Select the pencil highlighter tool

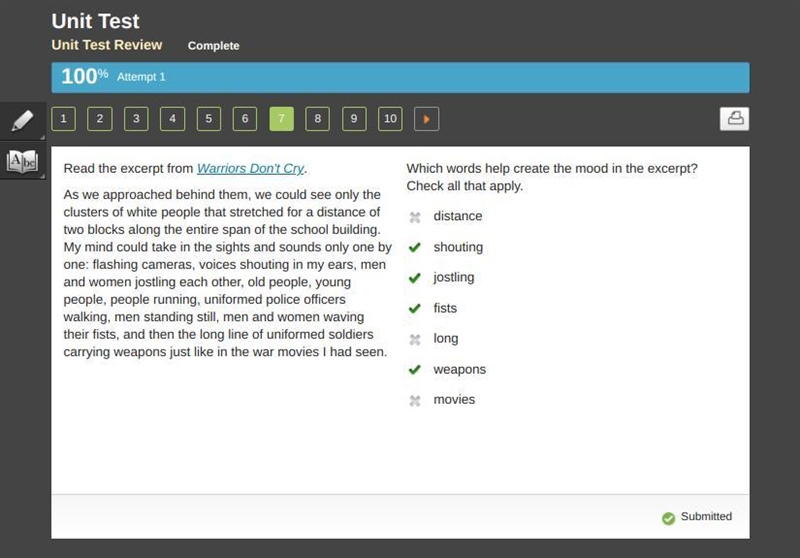(22, 121)
